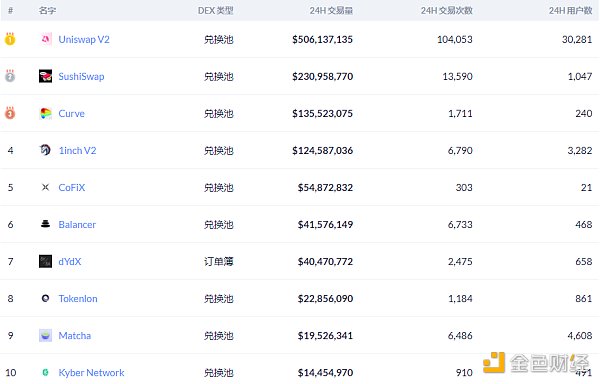Click the Balancer logo icon
This screenshot has height=384, width=600.
[x=46, y=224]
